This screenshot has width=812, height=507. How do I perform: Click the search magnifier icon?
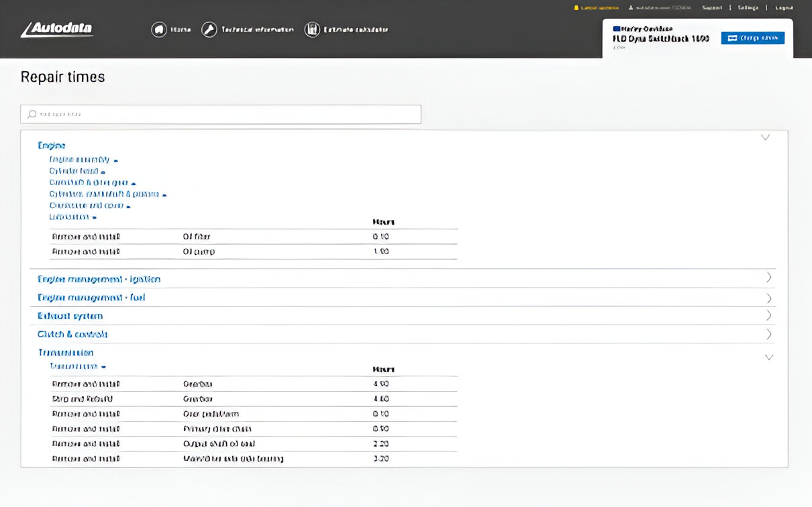click(32, 115)
